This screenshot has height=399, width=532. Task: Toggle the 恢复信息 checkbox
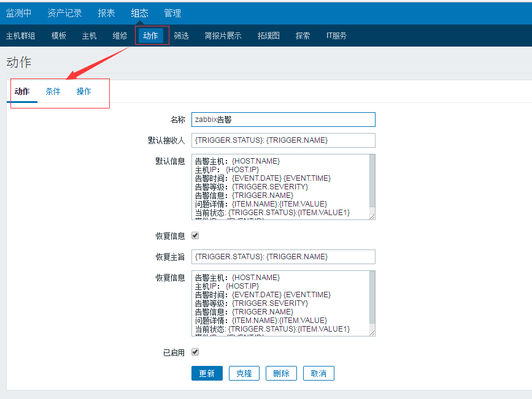[x=195, y=235]
